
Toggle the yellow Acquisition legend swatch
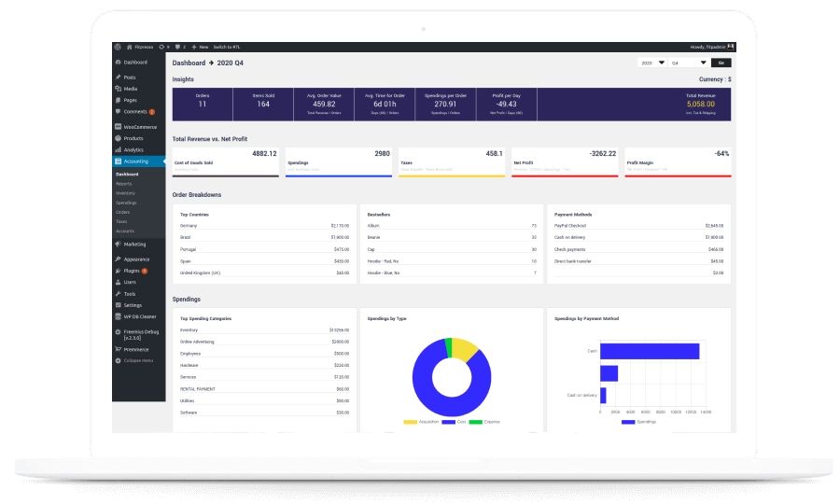point(411,422)
